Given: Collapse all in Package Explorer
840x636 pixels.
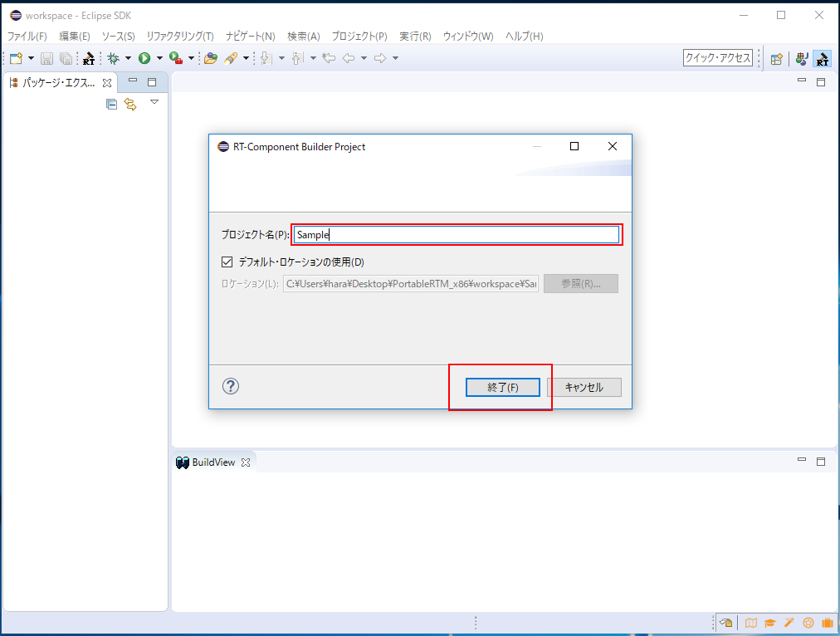Looking at the screenshot, I should (111, 104).
